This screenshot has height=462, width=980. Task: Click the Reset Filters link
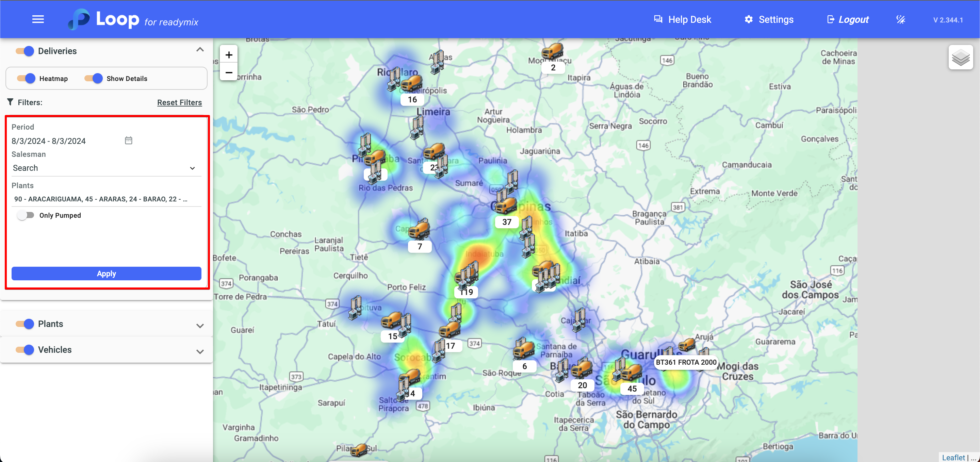click(179, 103)
